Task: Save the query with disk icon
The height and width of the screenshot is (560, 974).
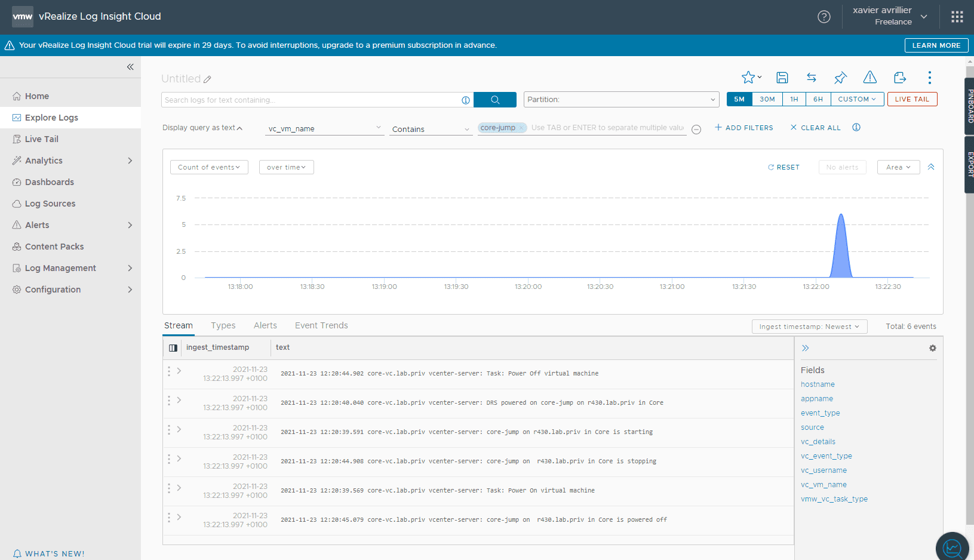Action: (782, 78)
